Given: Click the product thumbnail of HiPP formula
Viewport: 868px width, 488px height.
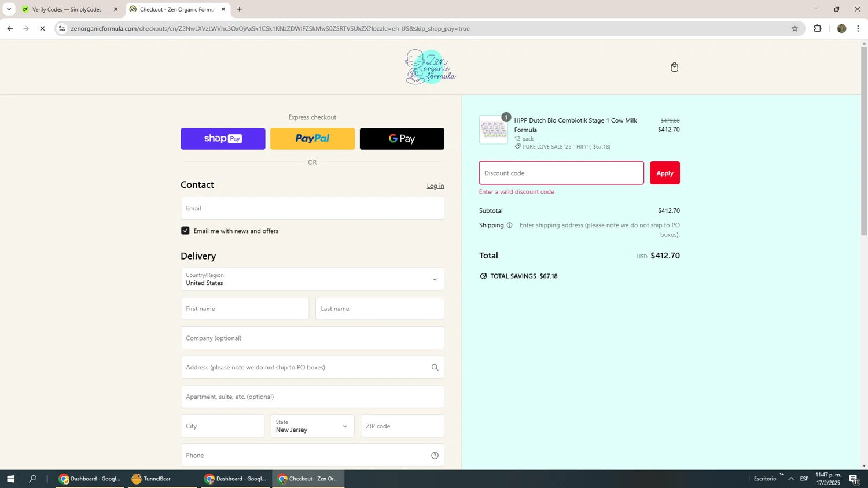Looking at the screenshot, I should [x=494, y=130].
